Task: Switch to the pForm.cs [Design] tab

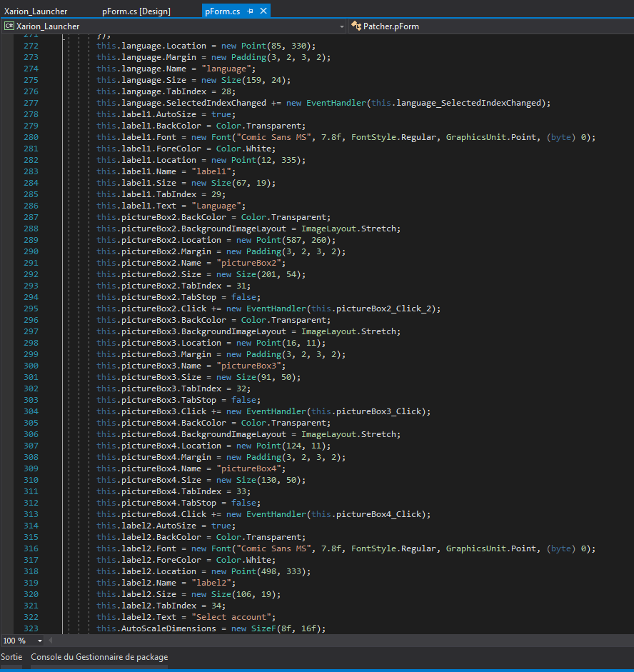Action: point(136,11)
